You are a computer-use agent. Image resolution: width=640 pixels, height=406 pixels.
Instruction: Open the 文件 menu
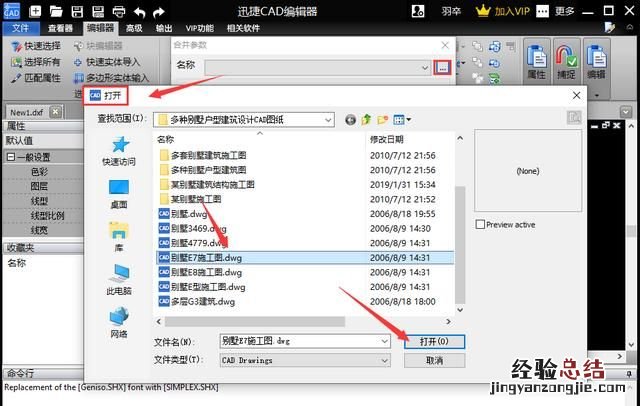tap(21, 28)
